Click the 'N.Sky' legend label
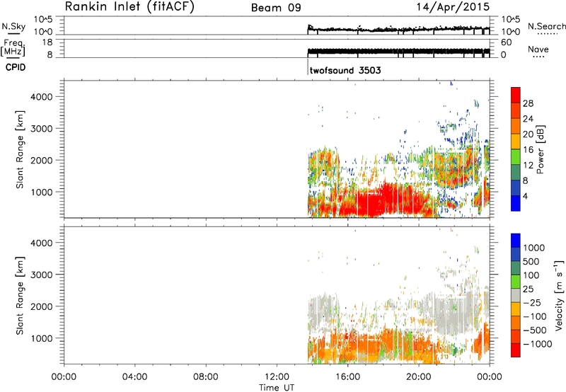 point(13,26)
